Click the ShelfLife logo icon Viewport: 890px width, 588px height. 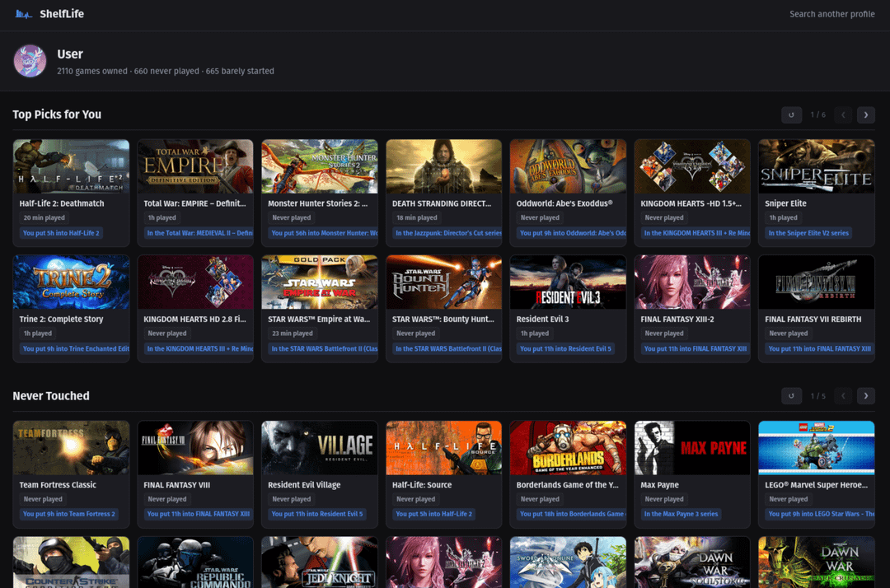pos(23,14)
